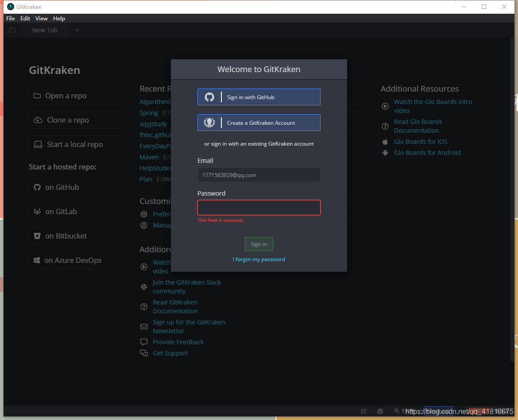Open the Plan recent repo

(x=146, y=179)
